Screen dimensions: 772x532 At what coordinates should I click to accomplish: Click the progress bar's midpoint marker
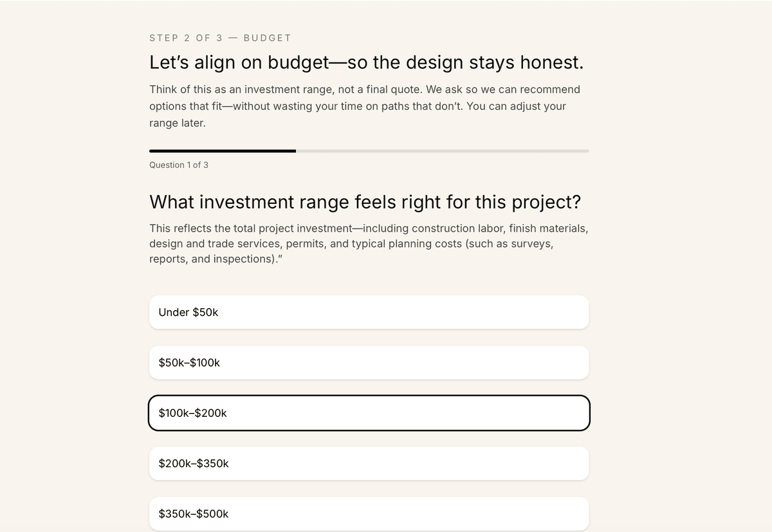coord(369,151)
